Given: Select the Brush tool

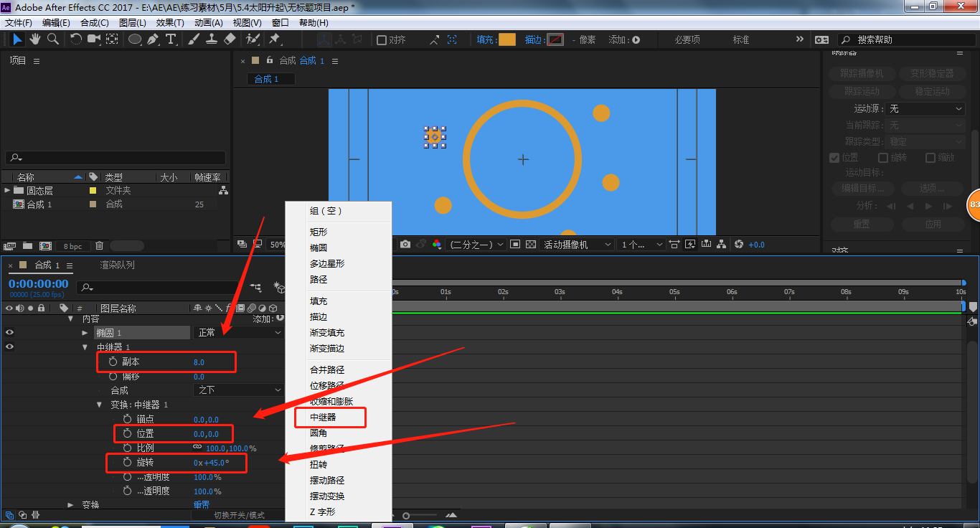Looking at the screenshot, I should click(194, 39).
